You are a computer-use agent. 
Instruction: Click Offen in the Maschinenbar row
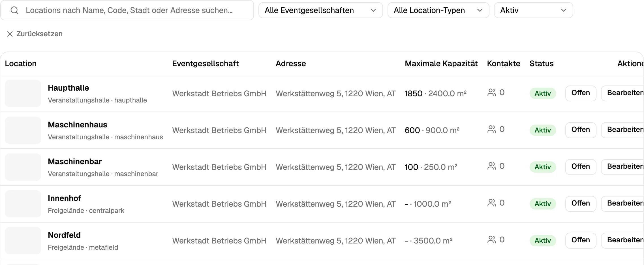click(x=581, y=167)
